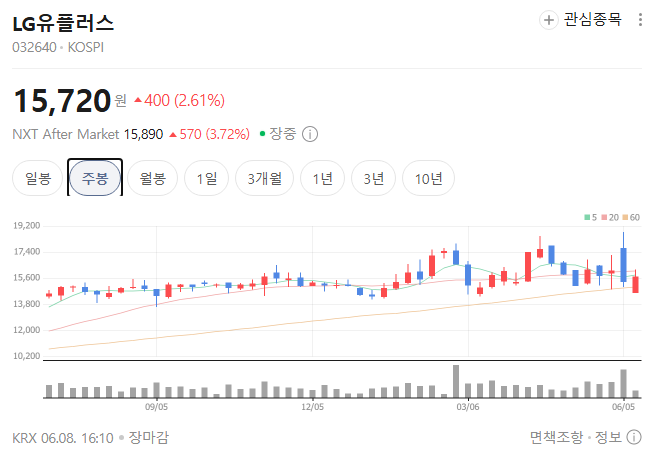Click the tallest volume bar near 03/06
Image resolution: width=658 pixels, height=456 pixels.
[456, 381]
